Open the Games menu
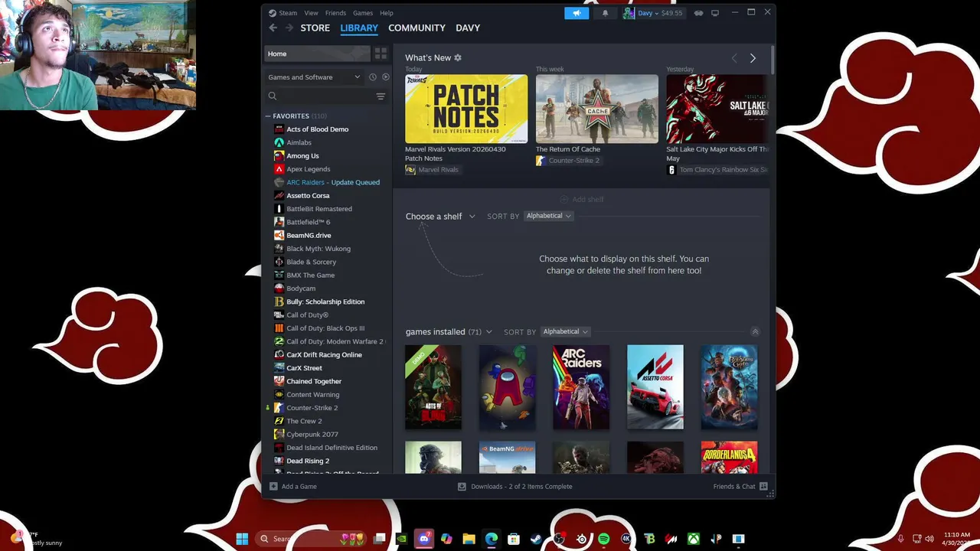Screen dimensions: 980x551 pyautogui.click(x=363, y=13)
